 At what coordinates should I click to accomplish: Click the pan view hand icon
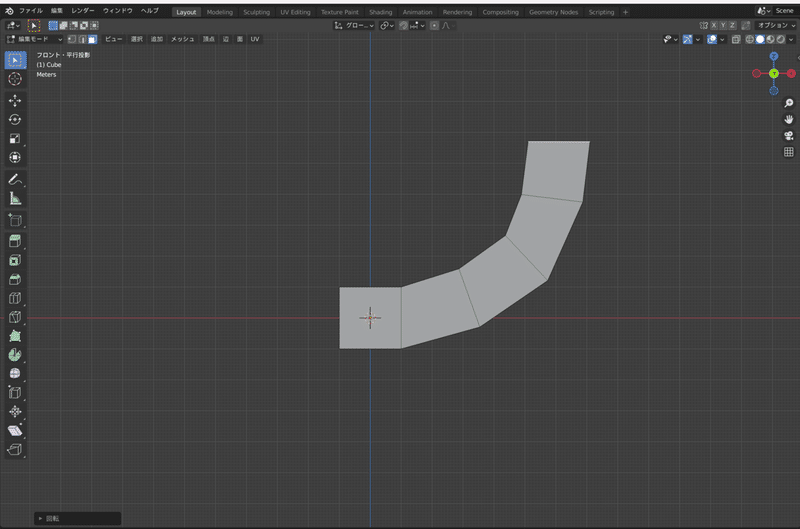(x=789, y=119)
